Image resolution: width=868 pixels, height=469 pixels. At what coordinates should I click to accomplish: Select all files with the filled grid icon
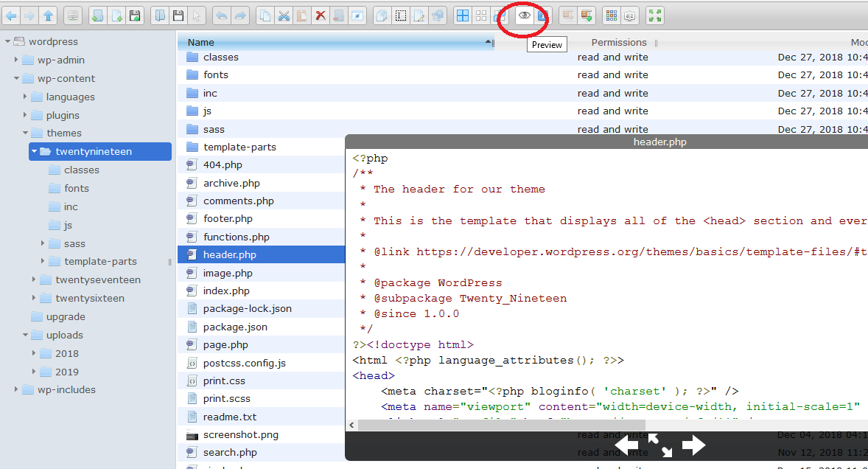463,16
